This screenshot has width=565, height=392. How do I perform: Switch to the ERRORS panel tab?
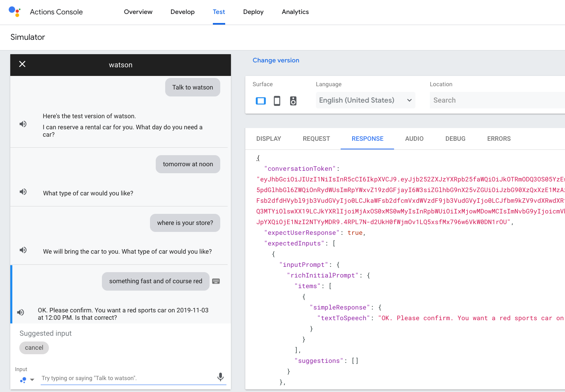click(x=499, y=139)
